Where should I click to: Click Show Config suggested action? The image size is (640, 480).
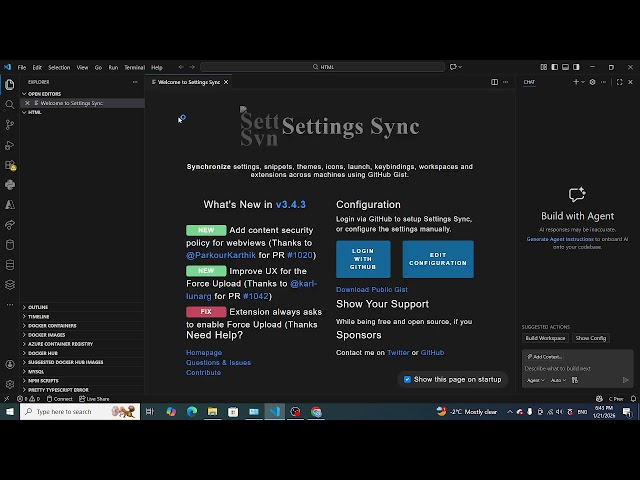click(x=591, y=338)
